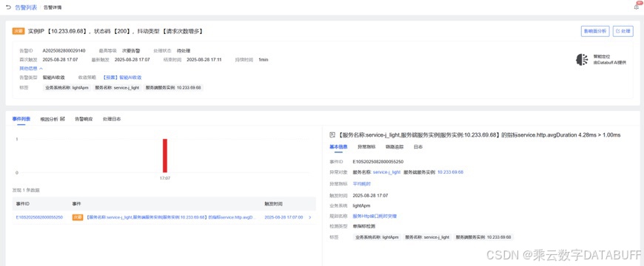The height and width of the screenshot is (266, 644).
Task: Open the 平均耗时 metric link
Action: pos(362,184)
